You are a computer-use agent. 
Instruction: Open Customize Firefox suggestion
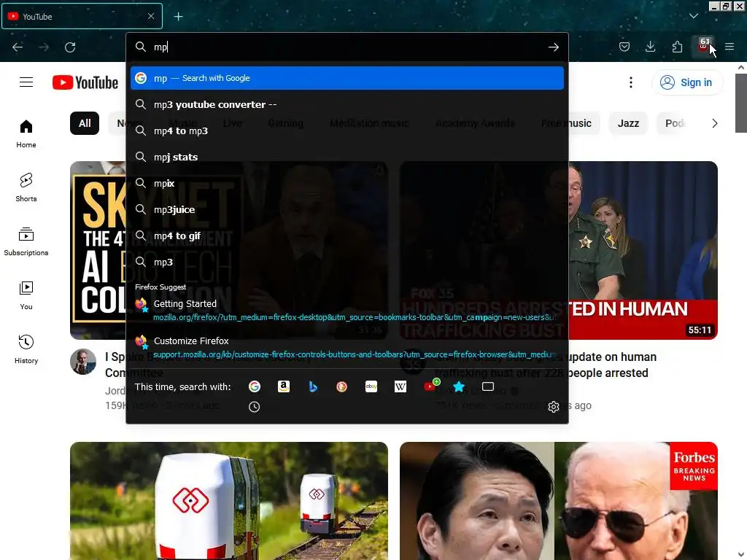pos(347,347)
